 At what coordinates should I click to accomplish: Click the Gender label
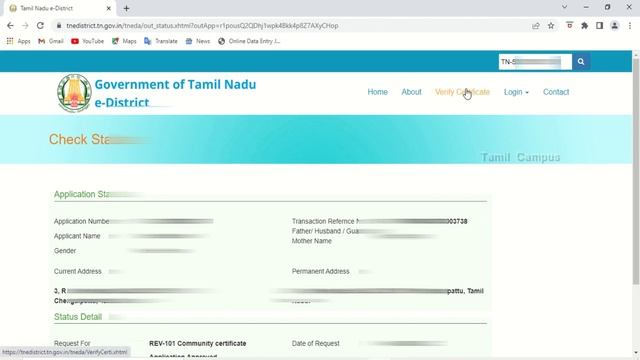65,251
